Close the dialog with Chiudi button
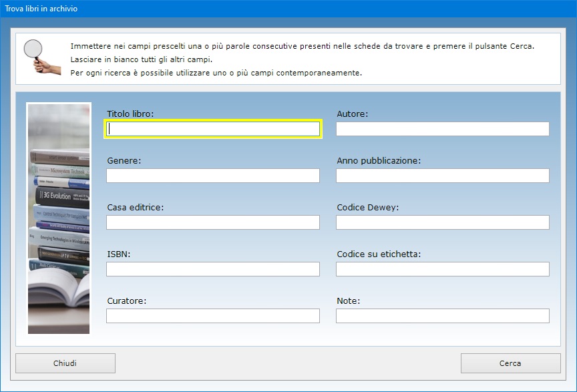This screenshot has height=392, width=577. click(65, 363)
